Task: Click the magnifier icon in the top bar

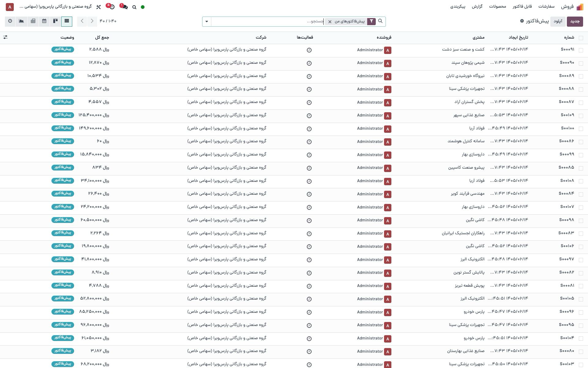Action: (134, 7)
